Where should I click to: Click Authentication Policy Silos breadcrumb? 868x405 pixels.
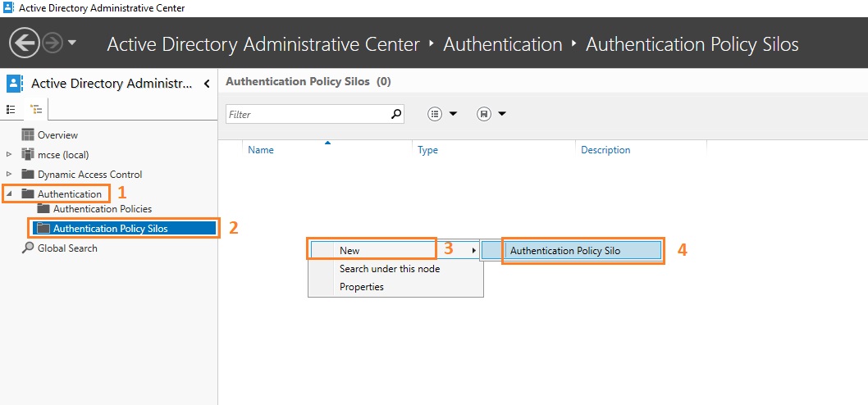[x=692, y=44]
